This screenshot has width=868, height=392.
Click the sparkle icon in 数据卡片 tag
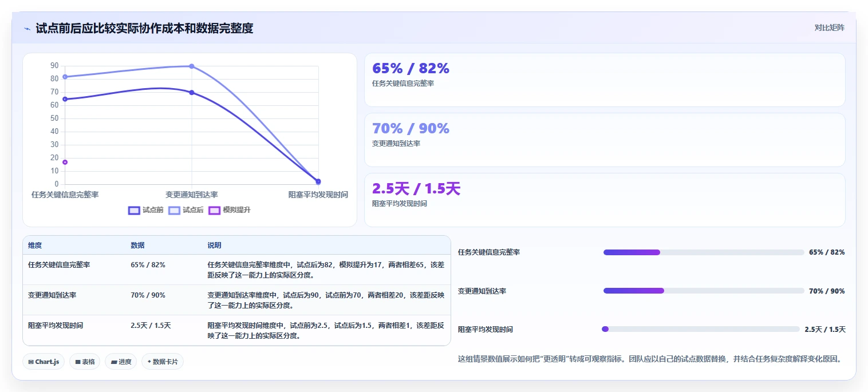[x=149, y=362]
